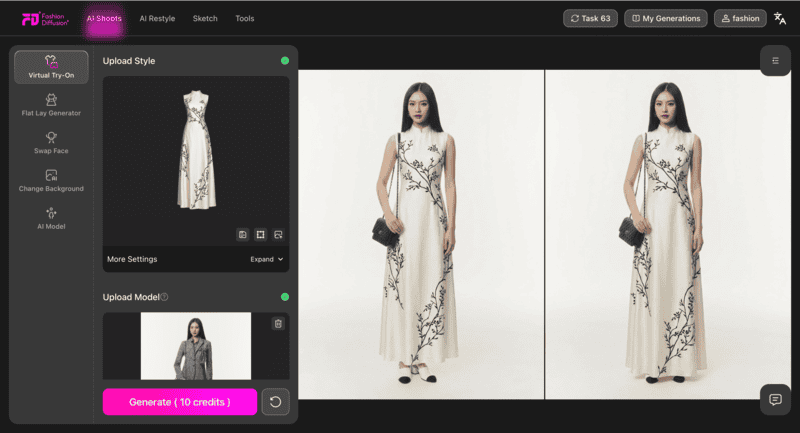Screen dimensions: 800x433
Task: Click the reset refresh button beside Generate
Action: pos(276,402)
